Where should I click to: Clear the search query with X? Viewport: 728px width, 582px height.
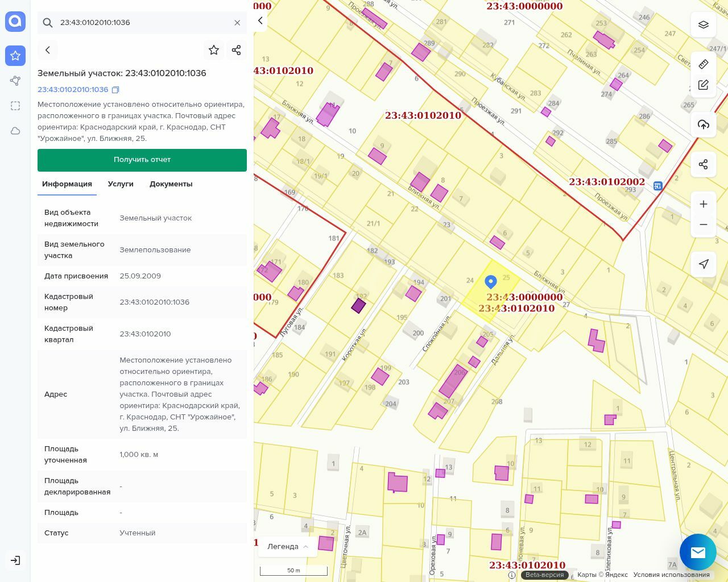tap(237, 23)
